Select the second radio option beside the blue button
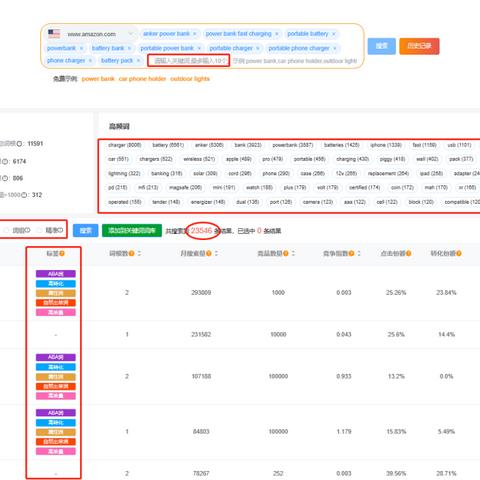 (39, 230)
